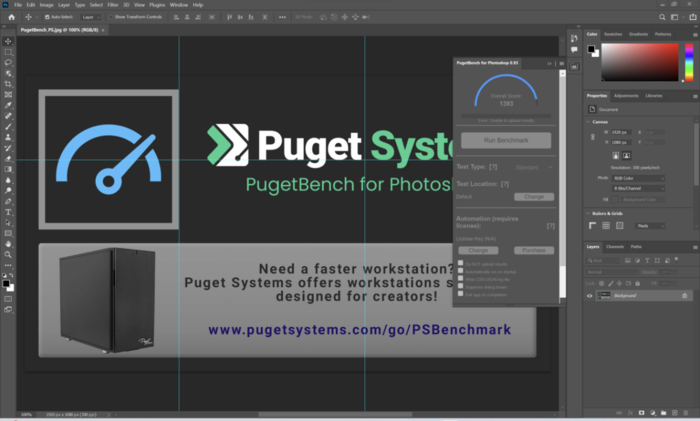Click portrait canvas orientation icon

tap(616, 155)
